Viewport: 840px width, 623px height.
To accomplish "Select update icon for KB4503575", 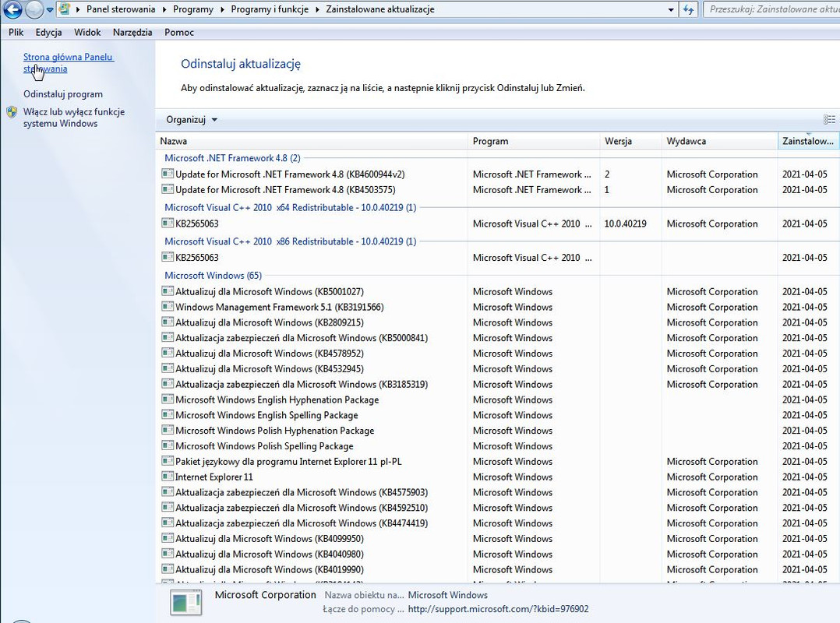I will click(168, 189).
